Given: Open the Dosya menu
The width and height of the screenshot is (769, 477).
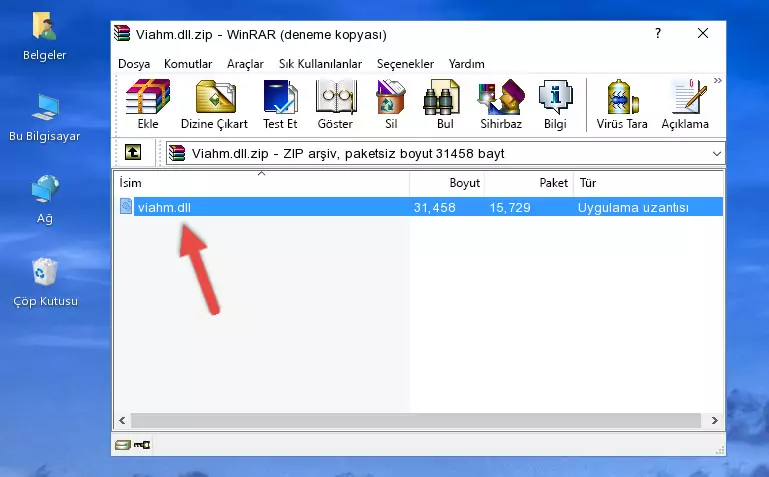Looking at the screenshot, I should 134,64.
